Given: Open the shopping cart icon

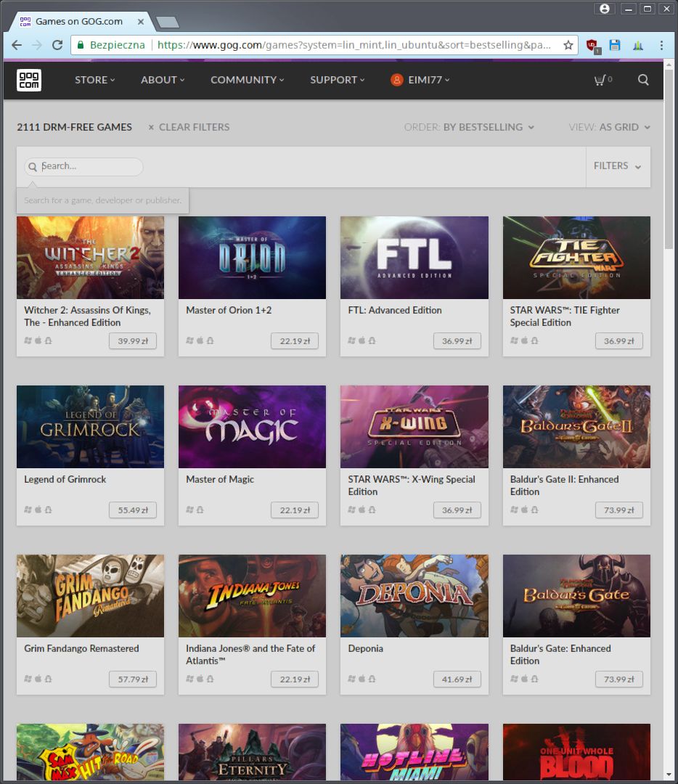Looking at the screenshot, I should 600,80.
